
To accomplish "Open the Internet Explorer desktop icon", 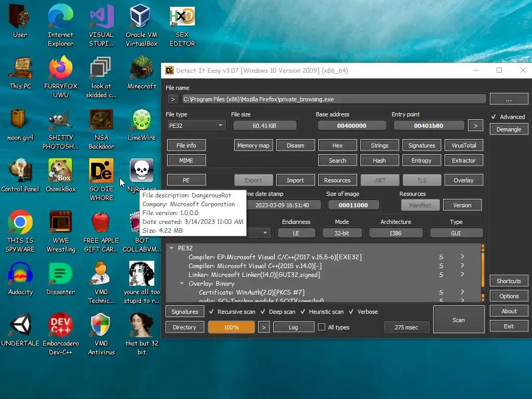I will (x=60, y=25).
